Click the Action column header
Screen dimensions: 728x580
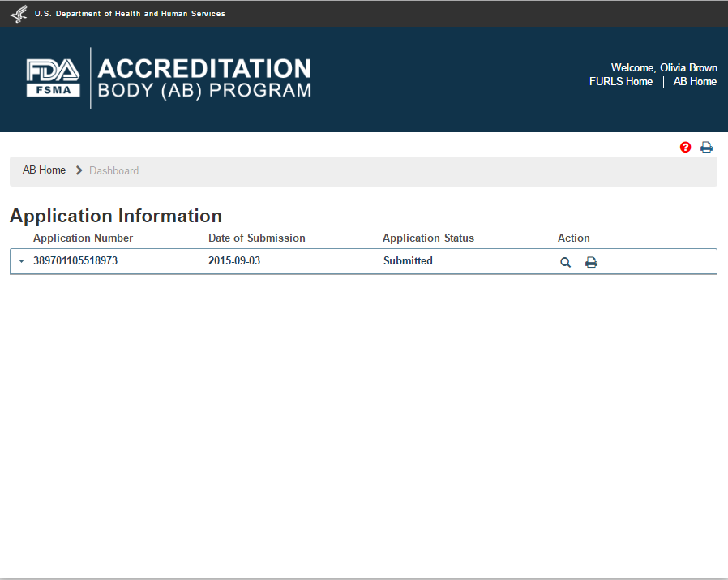[574, 238]
